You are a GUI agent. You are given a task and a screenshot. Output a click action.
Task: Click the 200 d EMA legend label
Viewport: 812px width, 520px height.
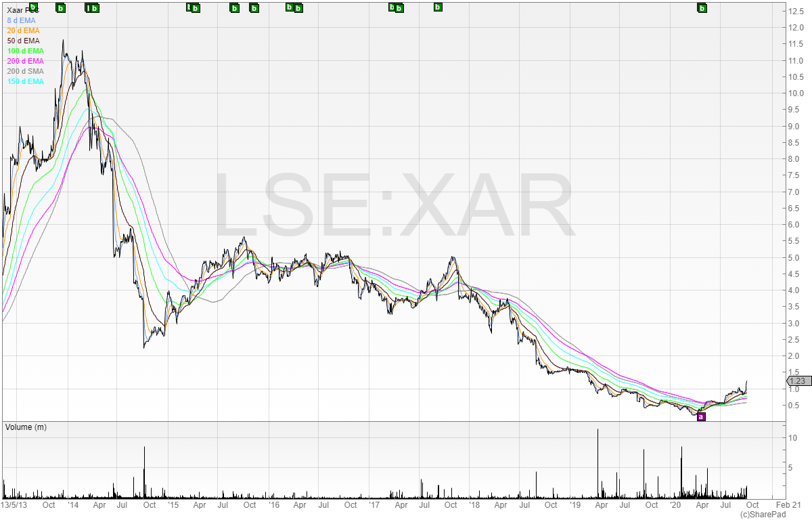point(26,62)
